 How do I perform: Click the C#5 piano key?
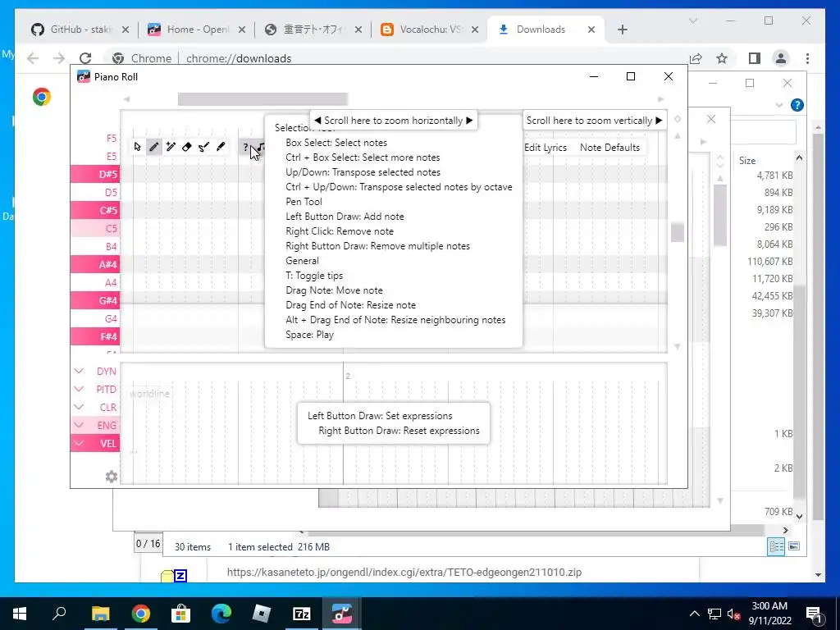tap(95, 210)
